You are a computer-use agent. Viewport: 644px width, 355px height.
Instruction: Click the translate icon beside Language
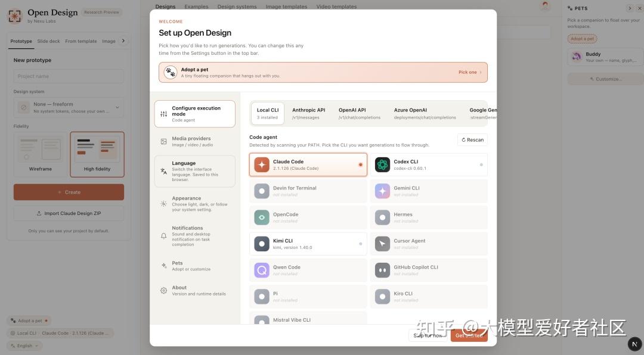coord(163,172)
